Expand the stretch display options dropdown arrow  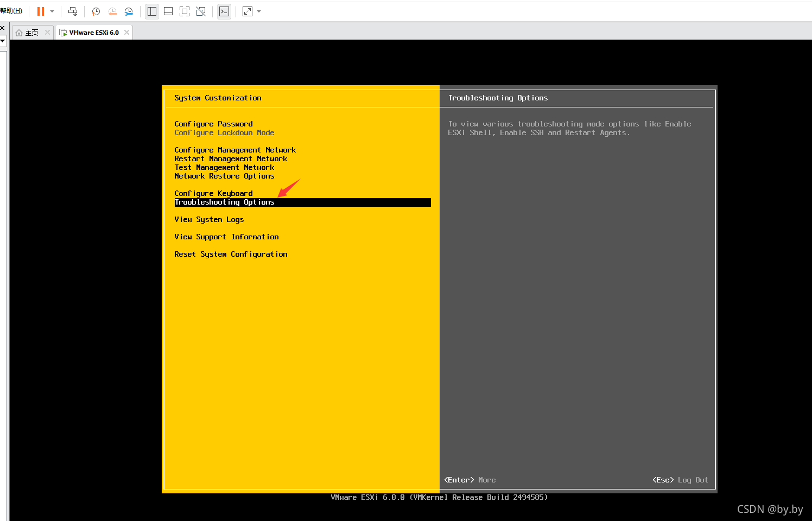tap(259, 11)
